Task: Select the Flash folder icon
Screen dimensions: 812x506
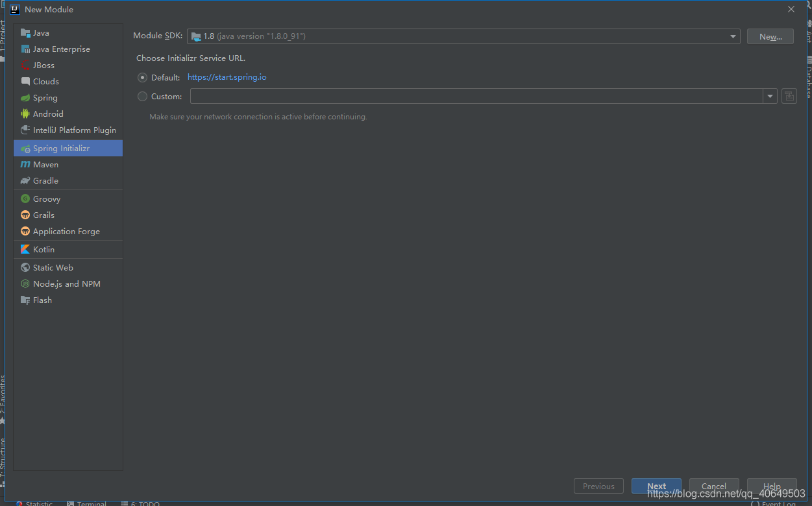Action: [25, 300]
